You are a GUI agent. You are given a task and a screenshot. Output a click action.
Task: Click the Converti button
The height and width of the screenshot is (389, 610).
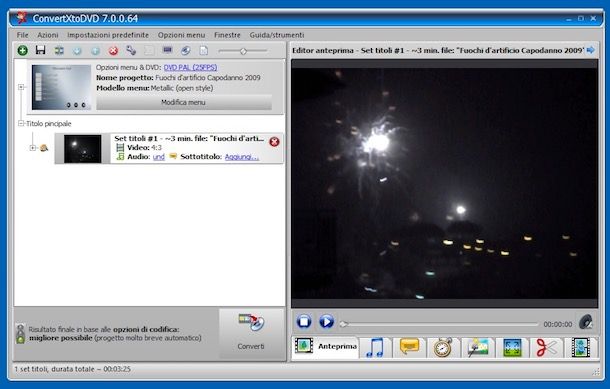(251, 334)
